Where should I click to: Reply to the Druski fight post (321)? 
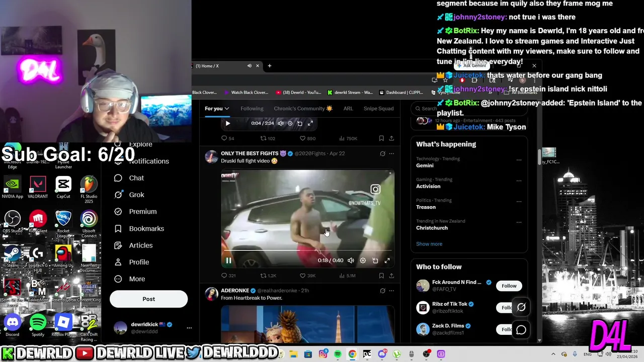[228, 276]
